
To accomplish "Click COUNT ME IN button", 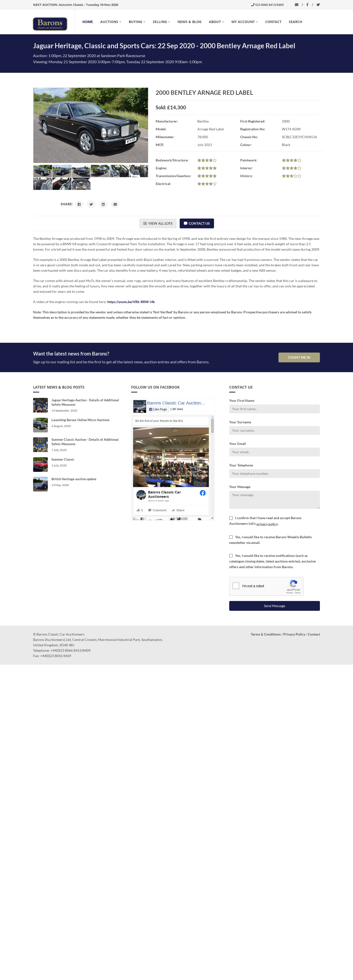I will (x=299, y=357).
